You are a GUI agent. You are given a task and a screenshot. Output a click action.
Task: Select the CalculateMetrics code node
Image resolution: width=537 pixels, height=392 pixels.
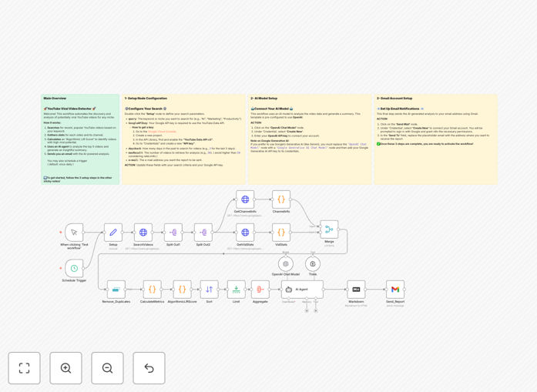click(x=152, y=290)
